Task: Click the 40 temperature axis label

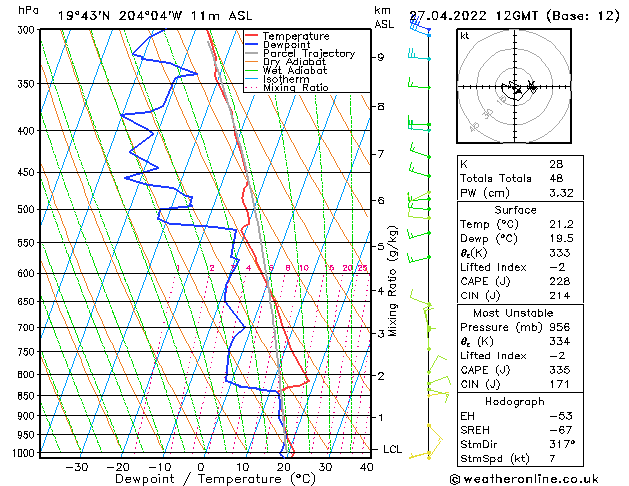Action: click(x=366, y=467)
